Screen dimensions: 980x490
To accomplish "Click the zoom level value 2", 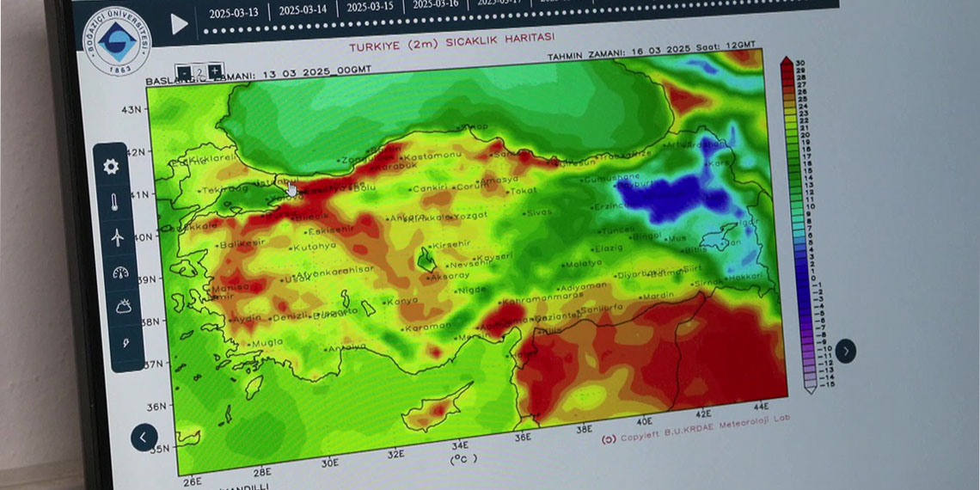I will 199,71.
